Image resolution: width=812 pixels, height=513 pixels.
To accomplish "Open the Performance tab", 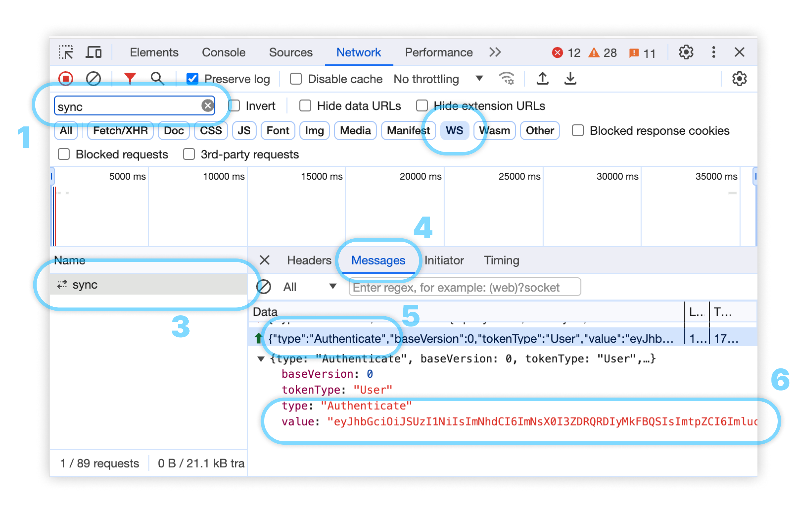I will click(438, 52).
